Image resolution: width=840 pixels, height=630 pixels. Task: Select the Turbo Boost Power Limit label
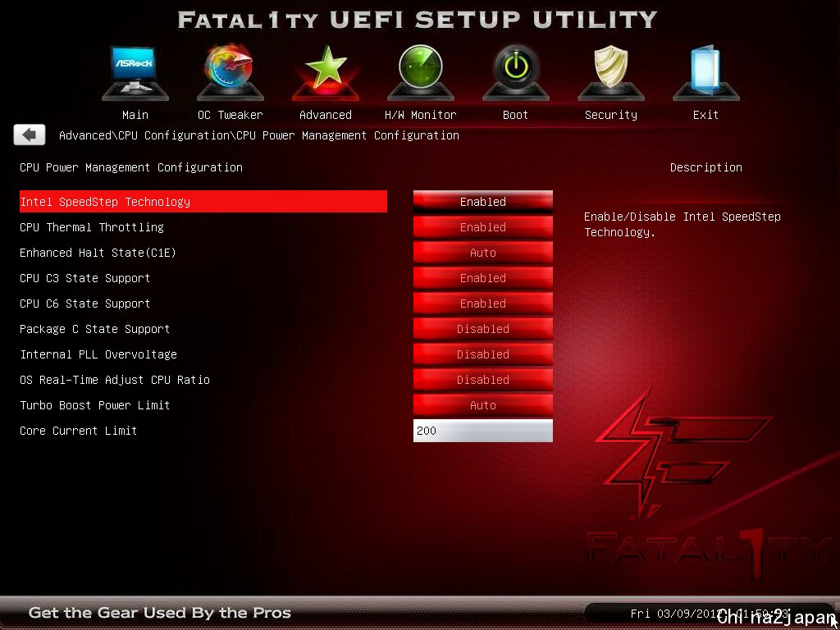coord(95,405)
